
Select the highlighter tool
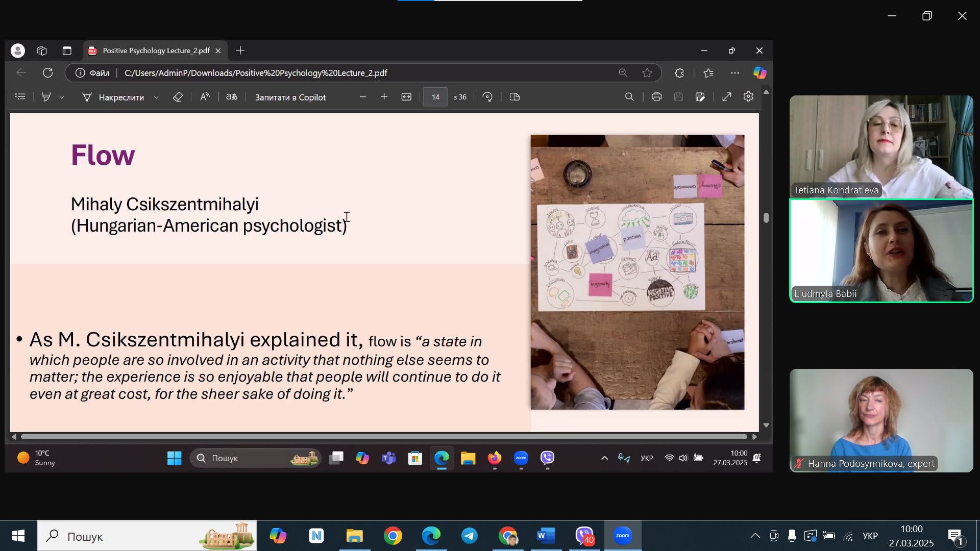[x=46, y=97]
